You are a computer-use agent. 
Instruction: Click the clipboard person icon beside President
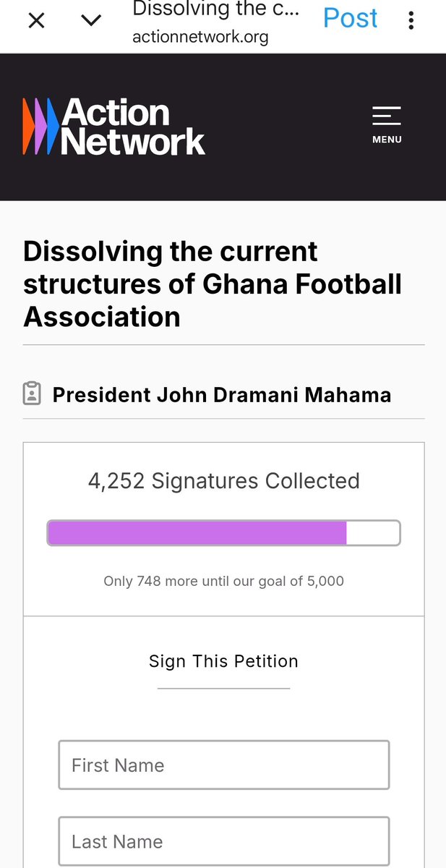click(x=32, y=394)
